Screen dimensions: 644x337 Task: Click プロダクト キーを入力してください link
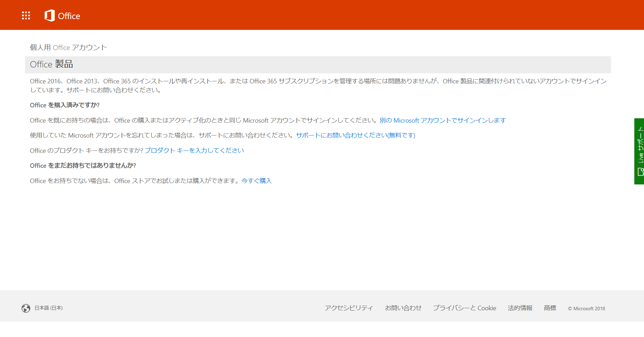pyautogui.click(x=194, y=150)
